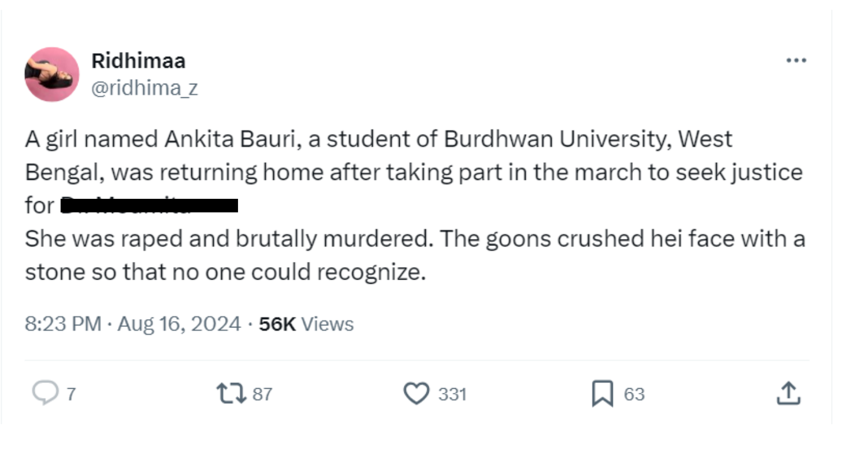Click the like count 331

(x=452, y=394)
